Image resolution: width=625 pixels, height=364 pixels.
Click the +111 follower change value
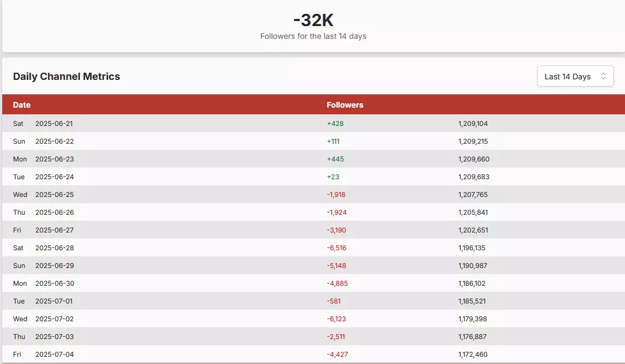(x=333, y=141)
